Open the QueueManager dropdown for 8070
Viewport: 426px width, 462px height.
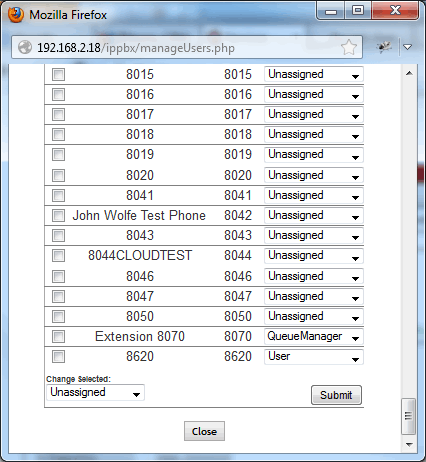[x=314, y=336]
